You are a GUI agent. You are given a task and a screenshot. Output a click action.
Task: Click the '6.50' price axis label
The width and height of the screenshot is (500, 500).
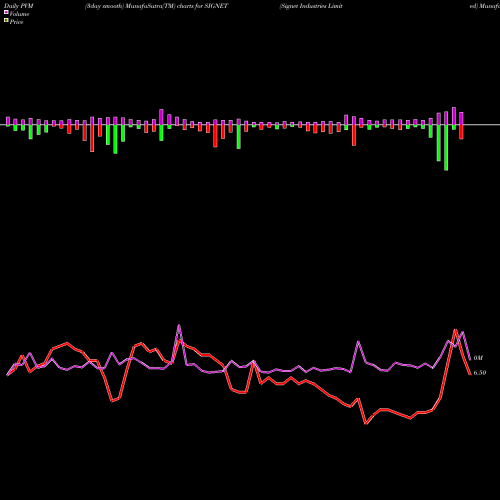480,373
